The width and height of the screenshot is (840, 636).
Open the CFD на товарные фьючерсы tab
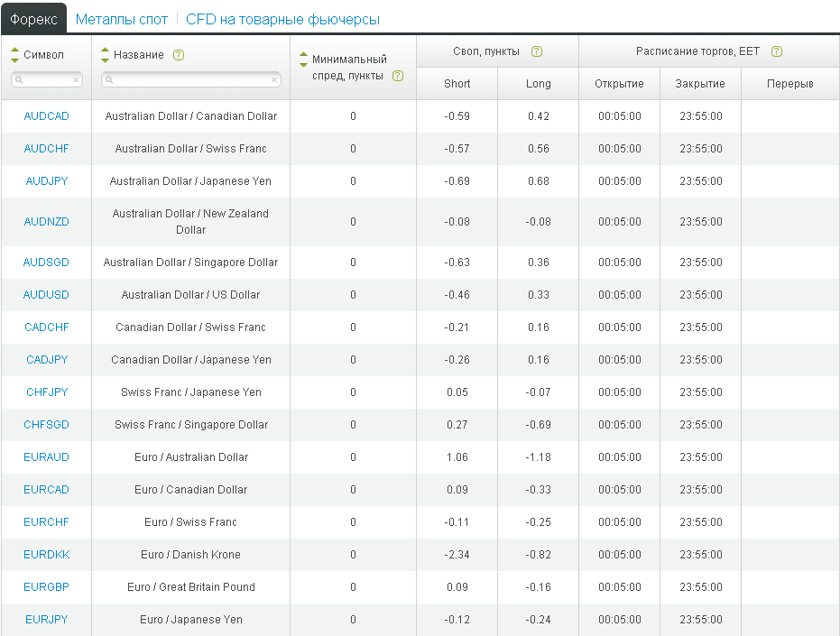coord(282,19)
